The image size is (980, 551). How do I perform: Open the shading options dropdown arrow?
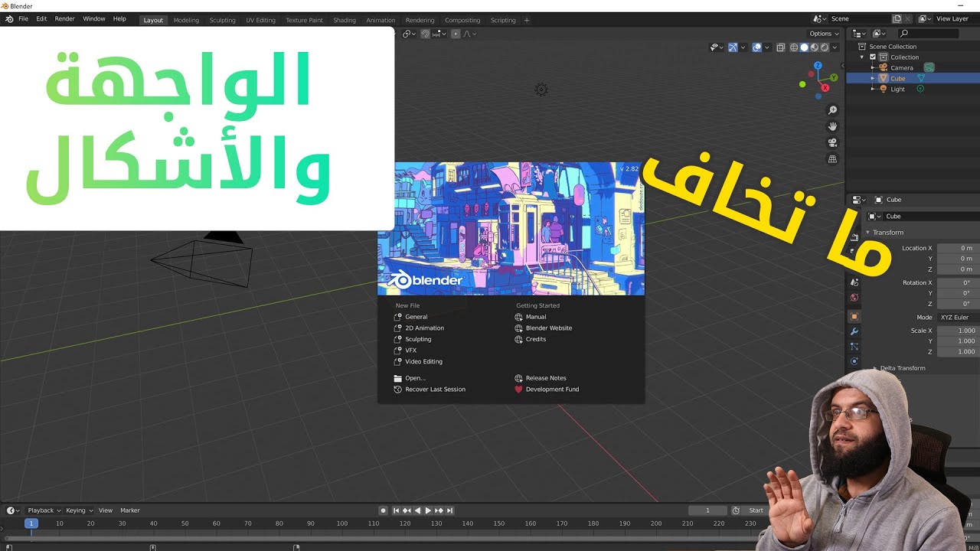click(x=835, y=47)
